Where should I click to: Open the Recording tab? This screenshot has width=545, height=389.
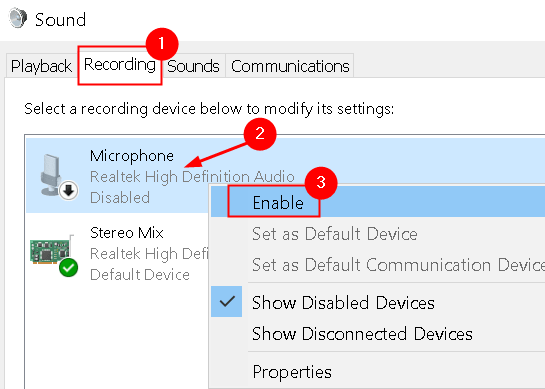coord(120,65)
